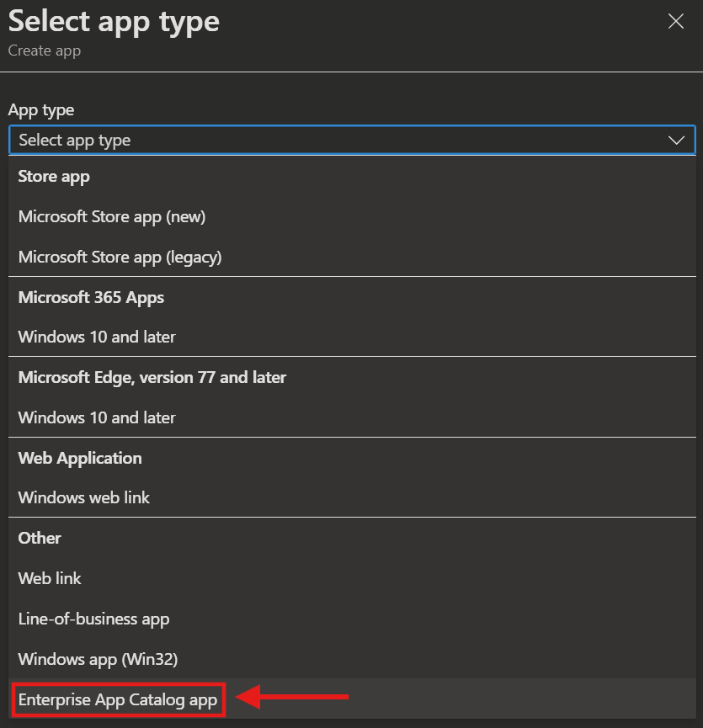This screenshot has width=703, height=728.
Task: Choose Microsoft Store app (new)
Action: (x=352, y=217)
